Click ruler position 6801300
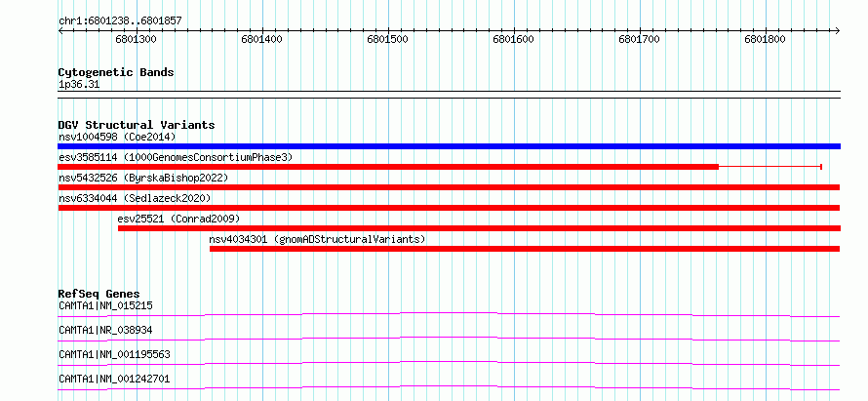The image size is (868, 401). 137,39
